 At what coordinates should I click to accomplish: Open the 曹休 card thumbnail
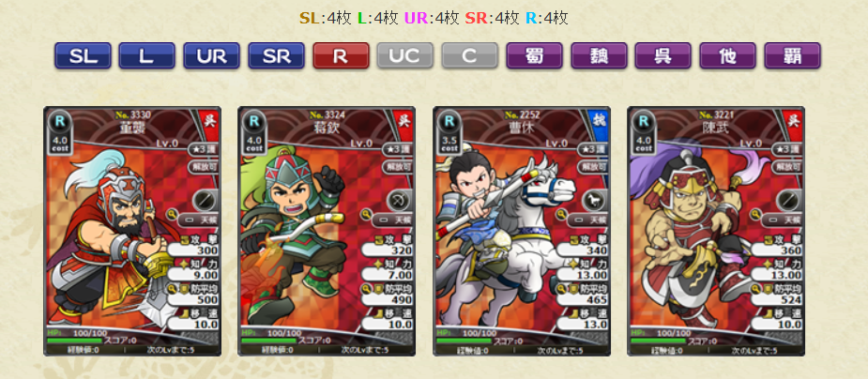(x=522, y=232)
